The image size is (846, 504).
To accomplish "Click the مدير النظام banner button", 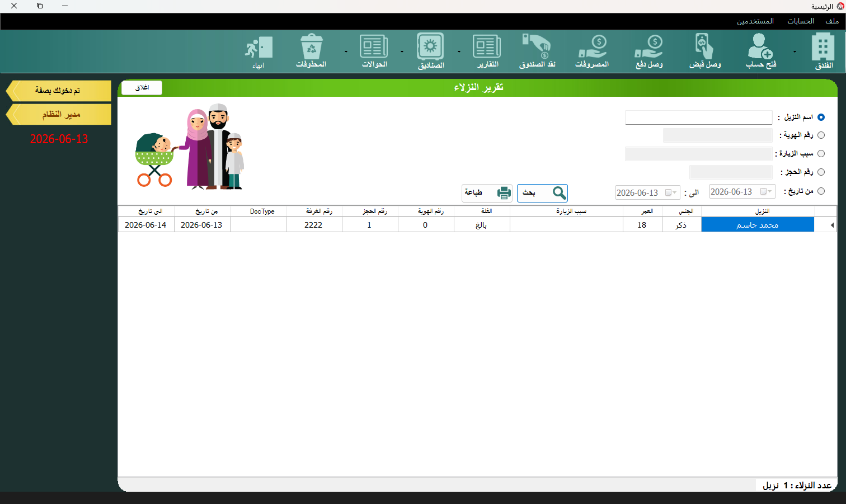I will pos(58,115).
